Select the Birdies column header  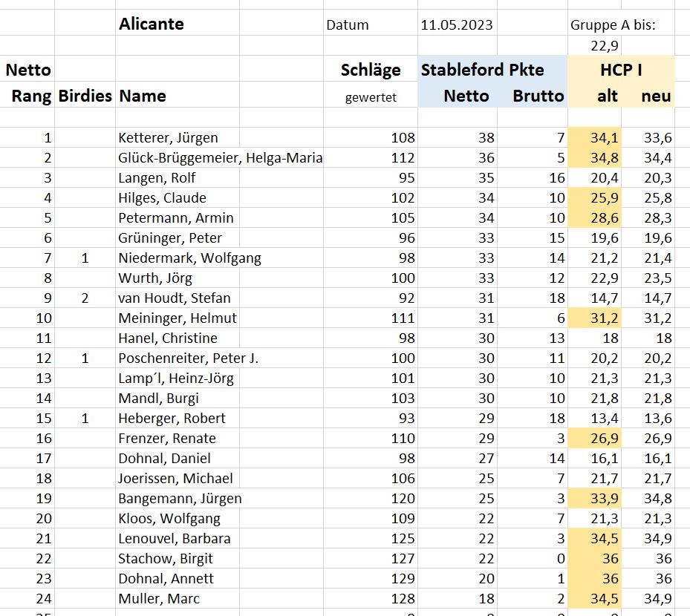pos(85,94)
